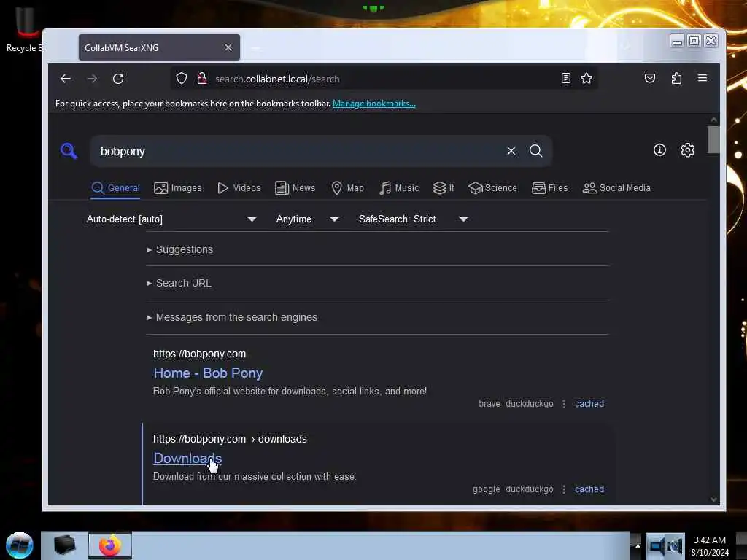Click the Firefox taskbar icon
The height and width of the screenshot is (560, 747).
tap(109, 545)
